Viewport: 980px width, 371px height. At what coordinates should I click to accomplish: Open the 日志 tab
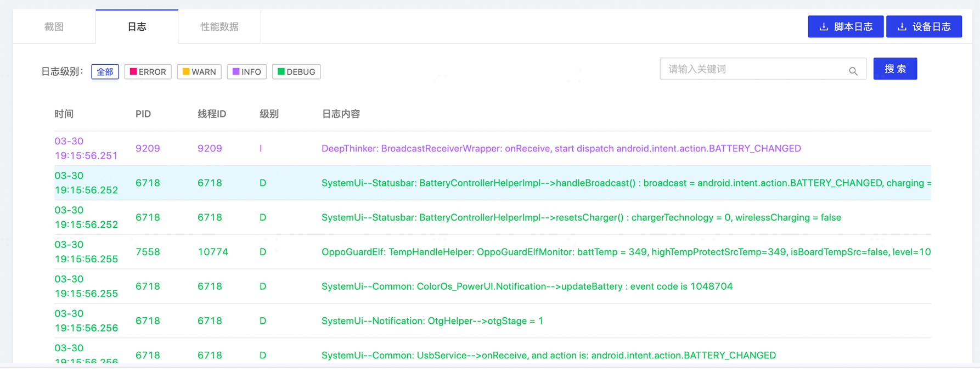(137, 26)
